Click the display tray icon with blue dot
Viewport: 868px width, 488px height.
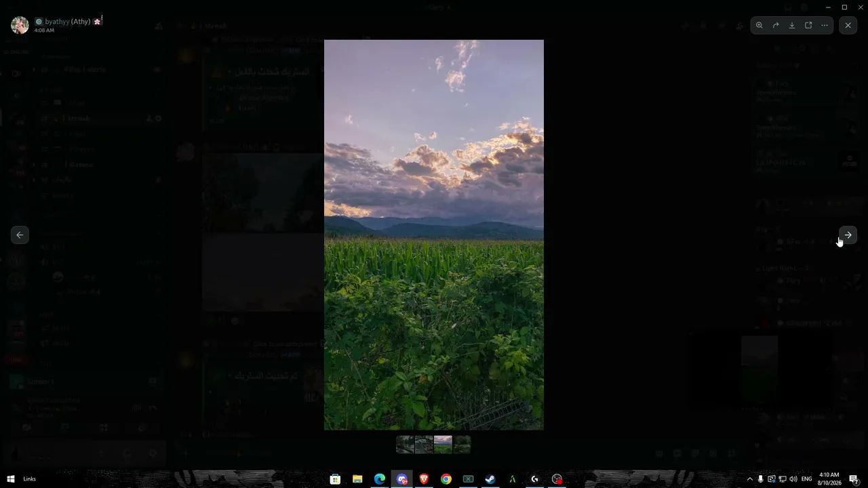(771, 479)
